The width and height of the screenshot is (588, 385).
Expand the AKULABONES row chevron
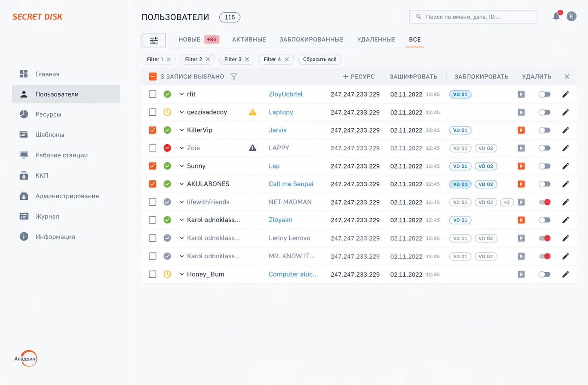click(182, 184)
